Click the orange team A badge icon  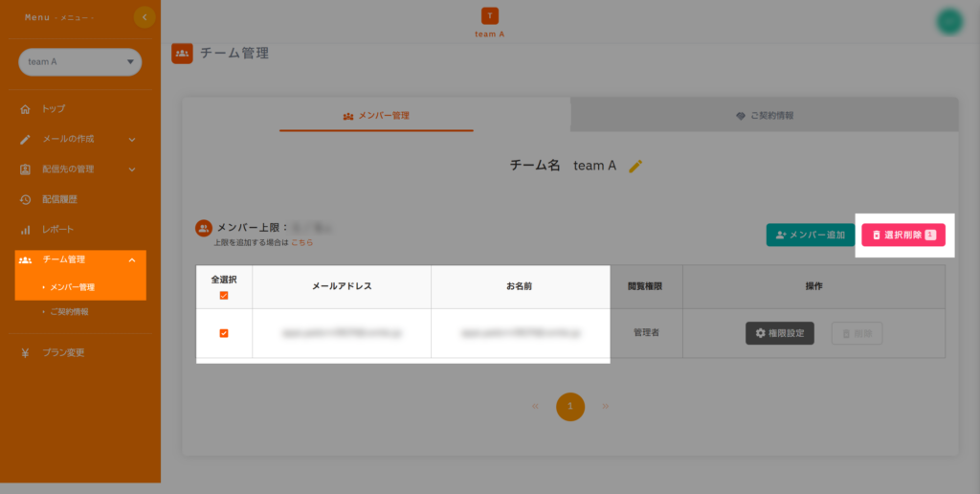pyautogui.click(x=490, y=15)
